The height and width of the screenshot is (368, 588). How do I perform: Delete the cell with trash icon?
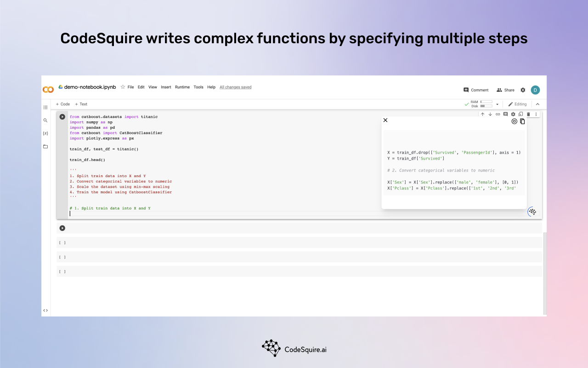pyautogui.click(x=528, y=114)
